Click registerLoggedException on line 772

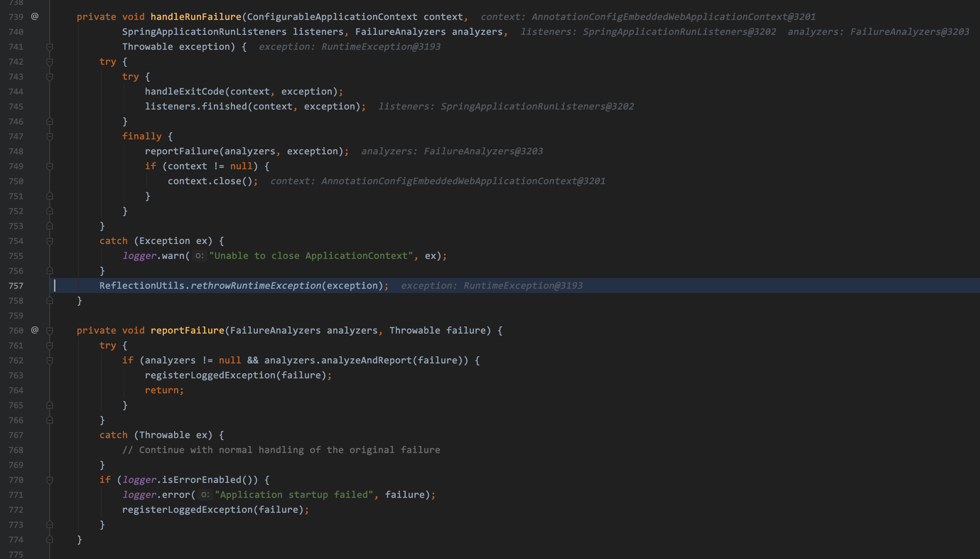tap(187, 510)
